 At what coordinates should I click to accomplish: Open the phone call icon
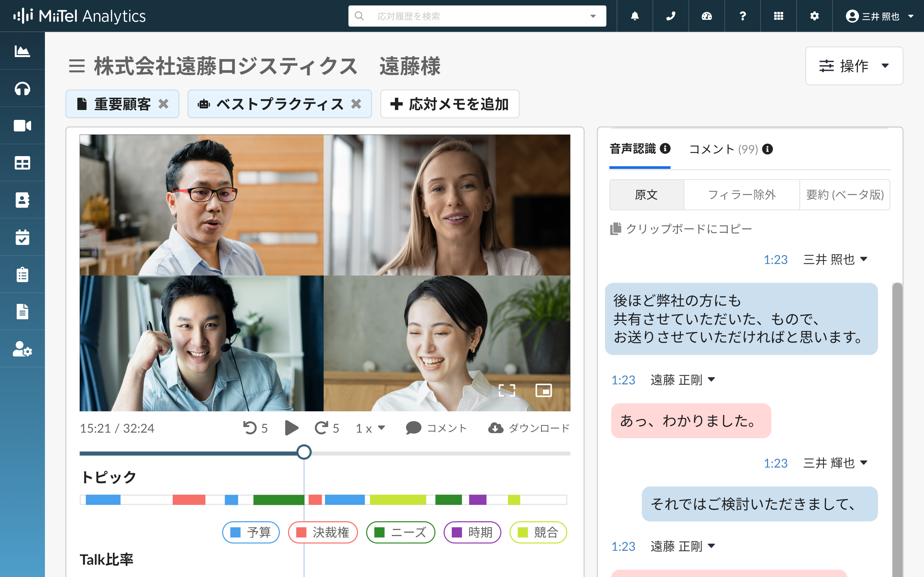coord(671,16)
